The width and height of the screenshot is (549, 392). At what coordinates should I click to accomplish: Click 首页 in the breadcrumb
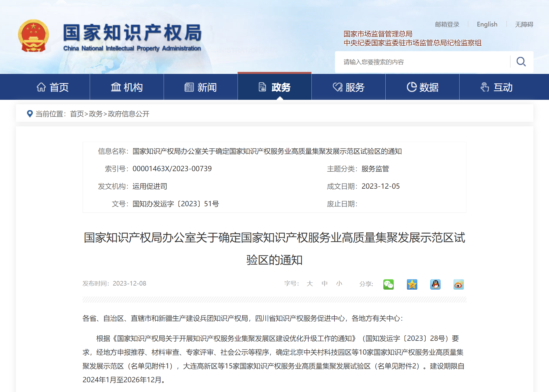77,114
